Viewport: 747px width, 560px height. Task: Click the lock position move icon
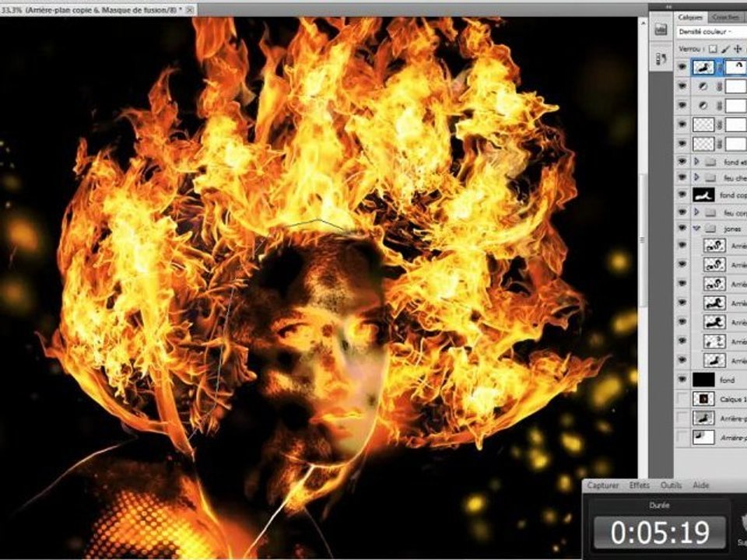738,49
